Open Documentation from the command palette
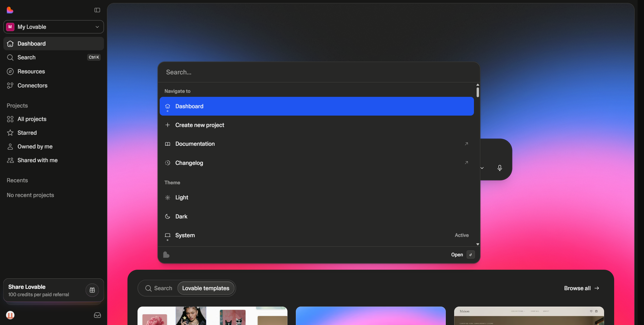644x325 pixels. pos(317,144)
